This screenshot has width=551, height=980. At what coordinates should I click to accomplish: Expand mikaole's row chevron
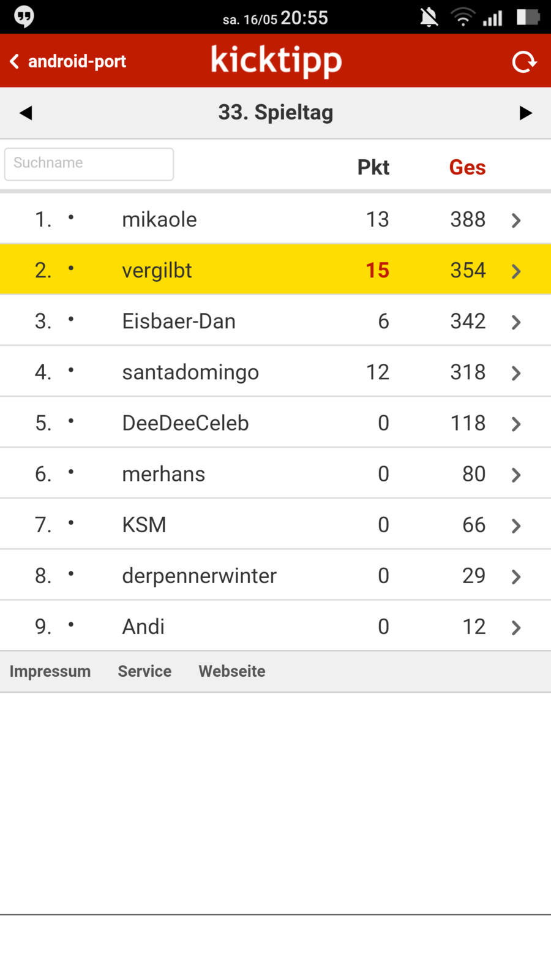click(x=516, y=220)
